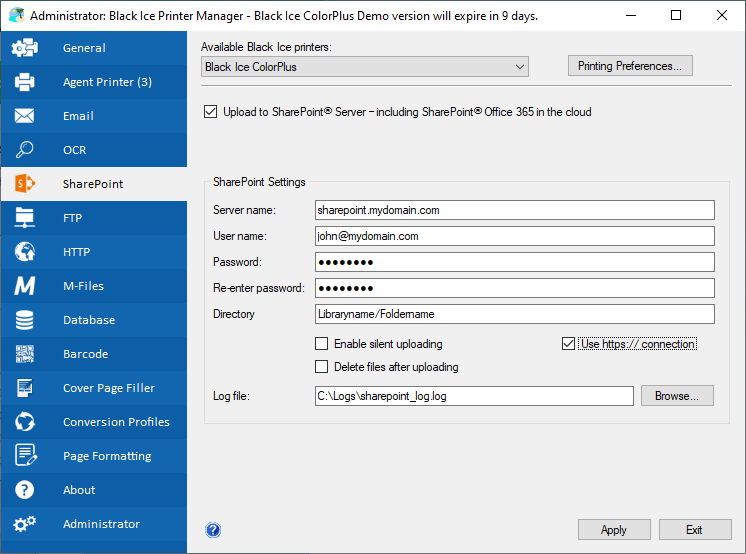The height and width of the screenshot is (554, 746).
Task: Click the Log file path field
Action: click(x=474, y=396)
